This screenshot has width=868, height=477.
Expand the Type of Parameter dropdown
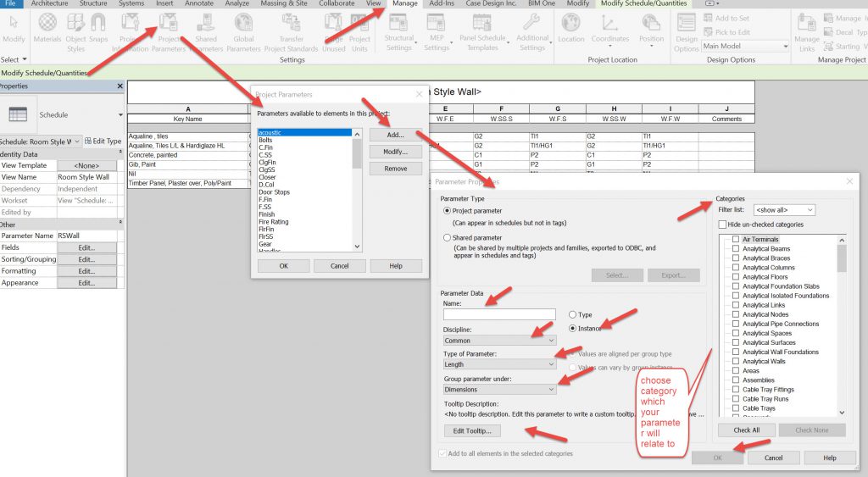[x=499, y=364]
